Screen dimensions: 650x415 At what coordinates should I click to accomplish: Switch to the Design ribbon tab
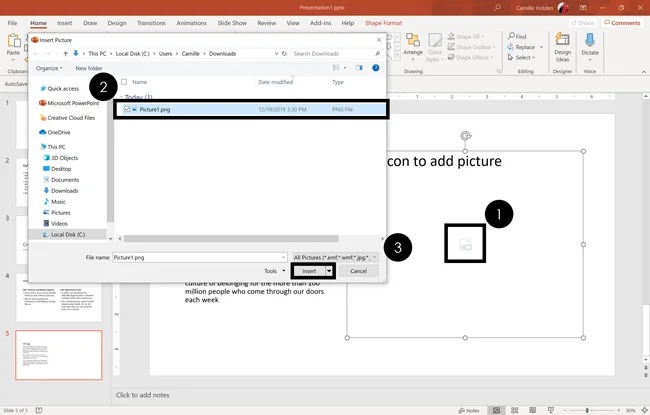coord(117,23)
